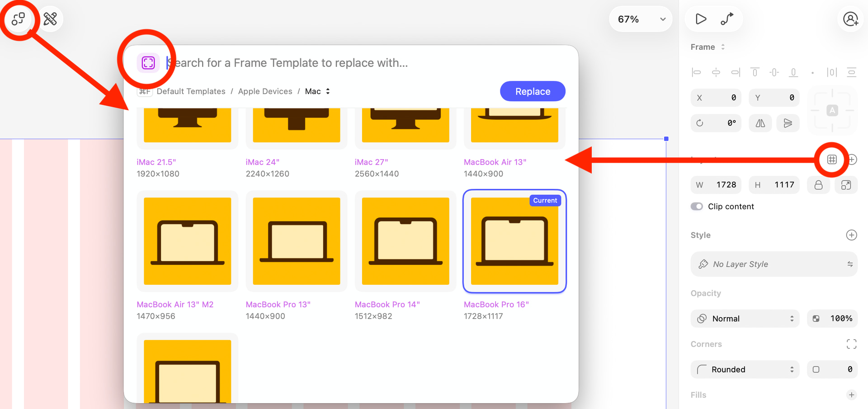Open the No Layer Style dropdown
This screenshot has height=409, width=868.
tap(774, 264)
